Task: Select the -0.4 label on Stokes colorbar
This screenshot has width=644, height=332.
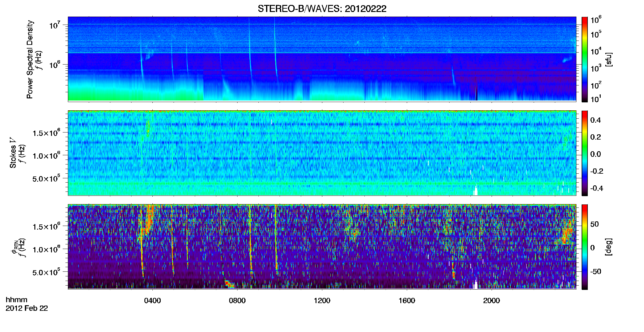Action: [x=597, y=188]
